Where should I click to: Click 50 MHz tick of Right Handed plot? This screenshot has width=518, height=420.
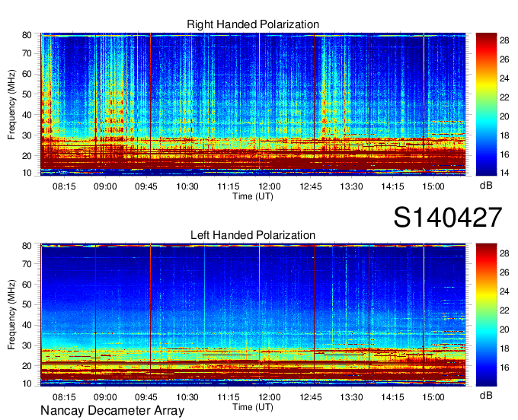(x=27, y=94)
